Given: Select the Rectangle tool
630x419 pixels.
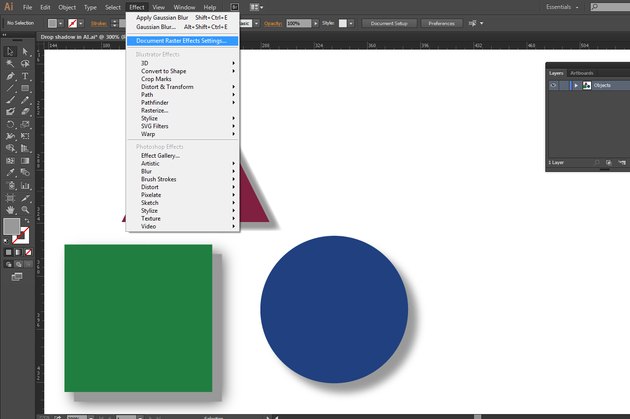Looking at the screenshot, I should [25, 88].
